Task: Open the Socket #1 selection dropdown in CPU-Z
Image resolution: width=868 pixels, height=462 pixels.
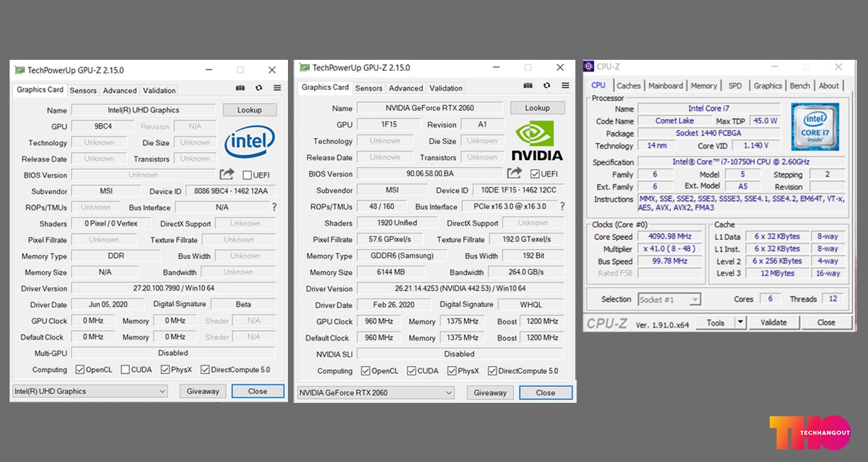Action: tap(669, 299)
